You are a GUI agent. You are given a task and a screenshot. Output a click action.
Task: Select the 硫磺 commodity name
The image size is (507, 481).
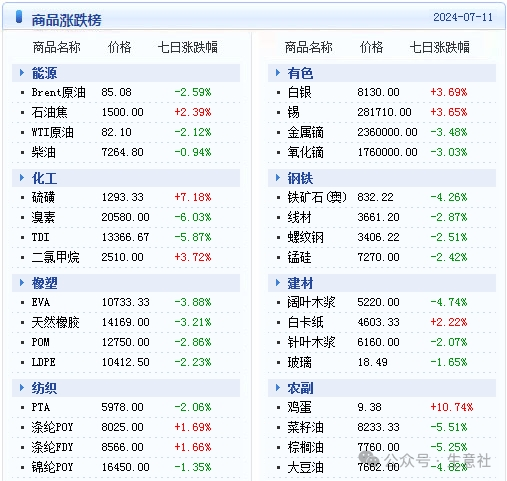pyautogui.click(x=43, y=197)
